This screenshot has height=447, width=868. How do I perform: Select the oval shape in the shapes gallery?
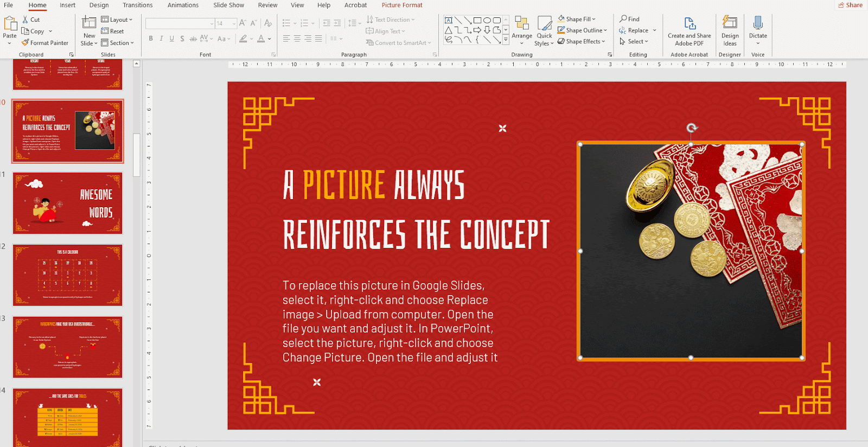pyautogui.click(x=487, y=21)
